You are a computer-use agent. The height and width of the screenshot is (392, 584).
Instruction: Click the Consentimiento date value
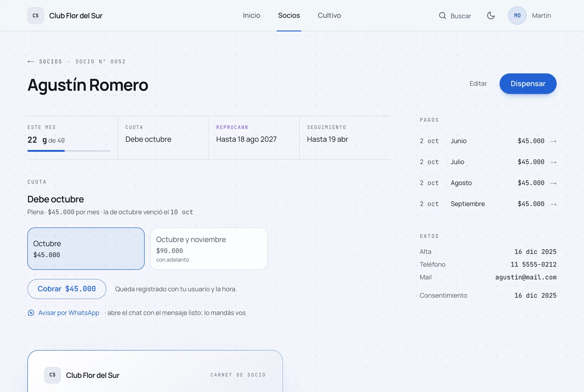pyautogui.click(x=535, y=295)
